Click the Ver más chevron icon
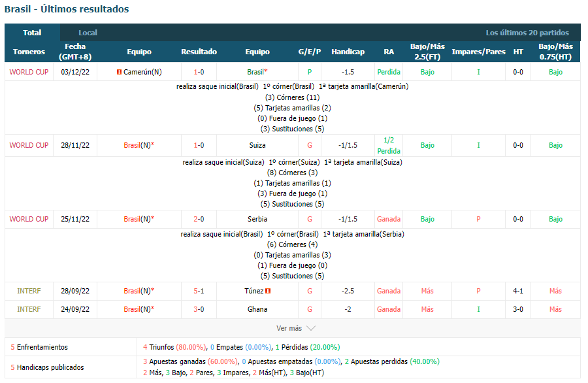This screenshot has height=383, width=588. coord(311,328)
